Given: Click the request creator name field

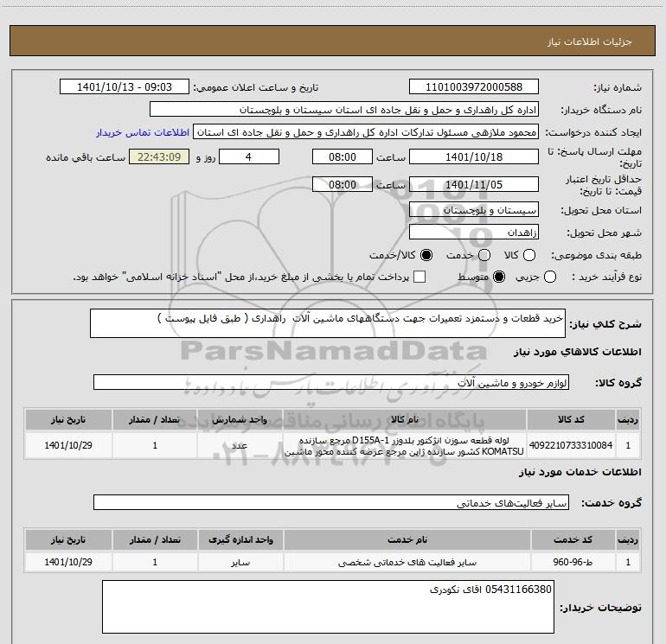Looking at the screenshot, I should pyautogui.click(x=366, y=132).
